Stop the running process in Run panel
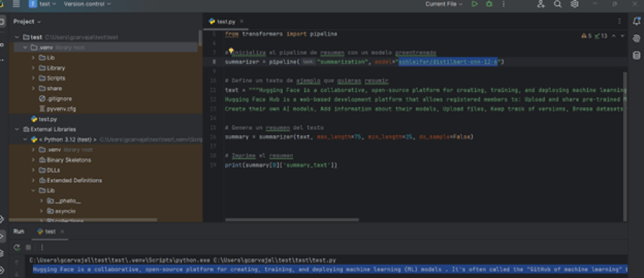The image size is (644, 278). tap(28, 247)
